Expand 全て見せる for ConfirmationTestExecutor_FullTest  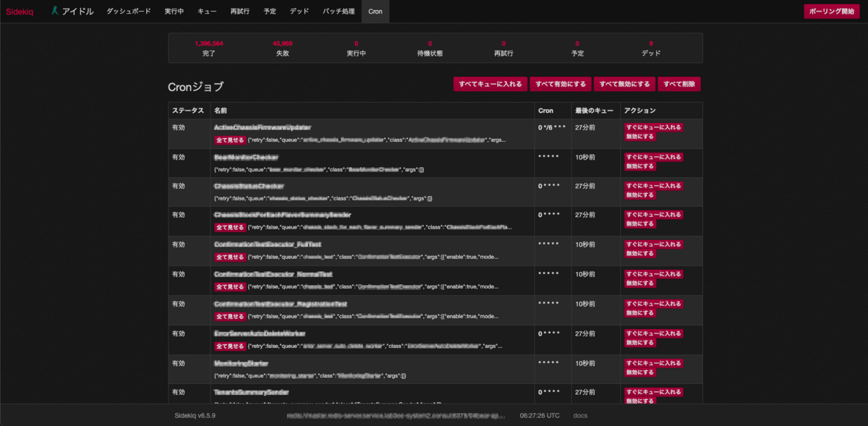point(230,257)
